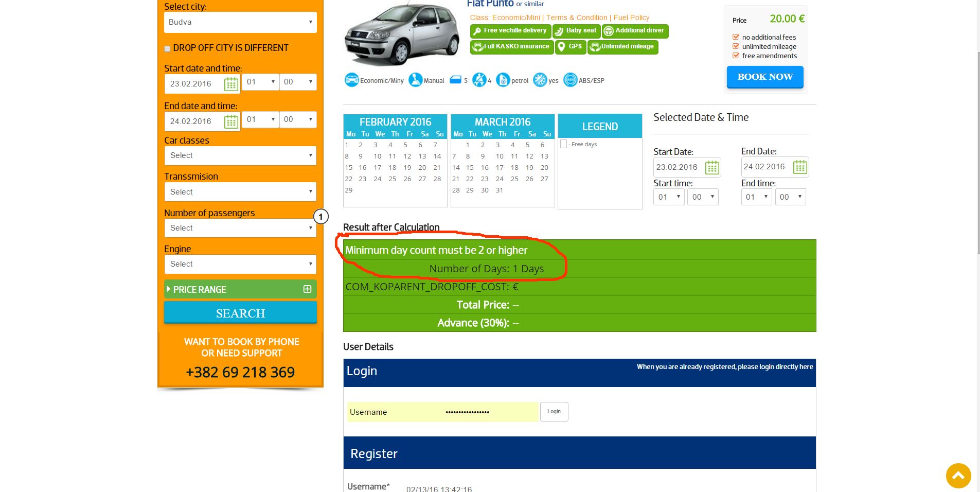This screenshot has width=980, height=492.
Task: Open the Select city dropdown showing Budva
Action: tap(240, 22)
